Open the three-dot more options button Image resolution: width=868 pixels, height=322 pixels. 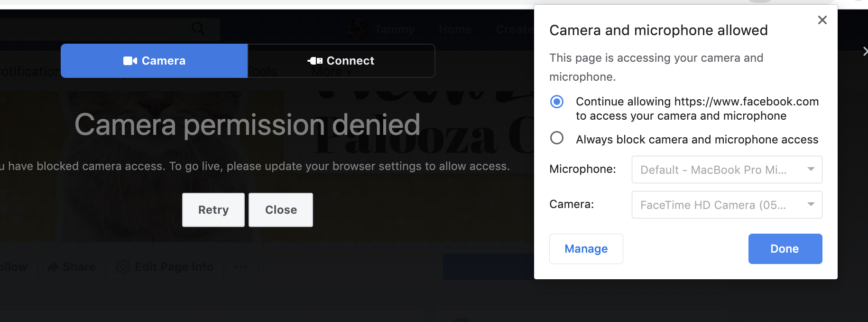(241, 267)
